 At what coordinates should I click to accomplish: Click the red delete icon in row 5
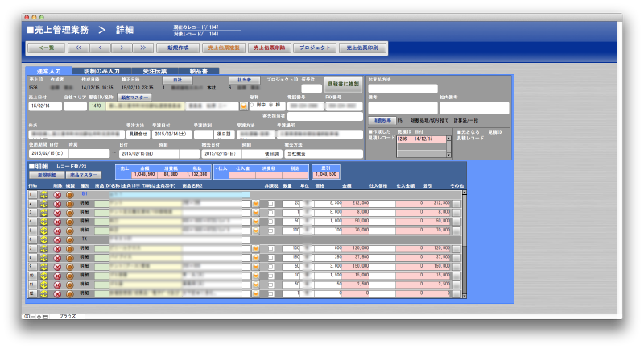[57, 231]
